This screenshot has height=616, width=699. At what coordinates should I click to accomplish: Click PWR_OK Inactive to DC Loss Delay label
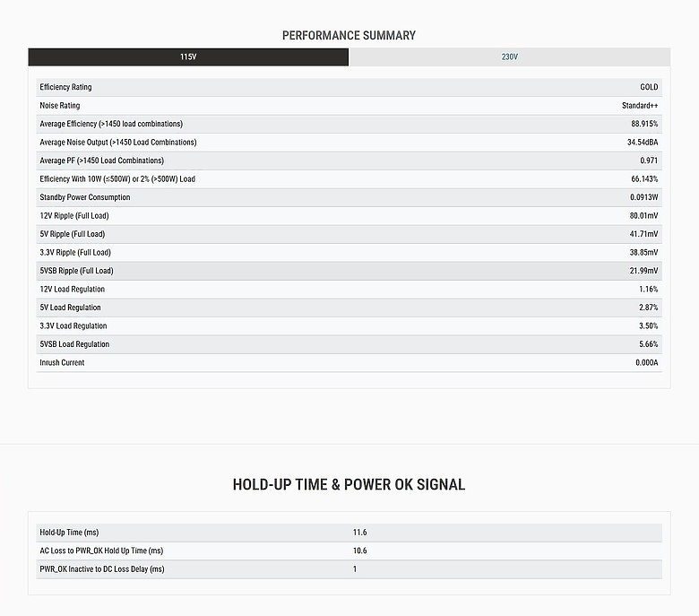tap(102, 568)
